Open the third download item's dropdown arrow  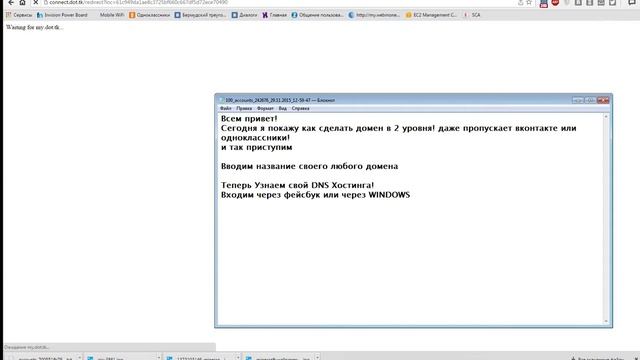pyautogui.click(x=238, y=358)
